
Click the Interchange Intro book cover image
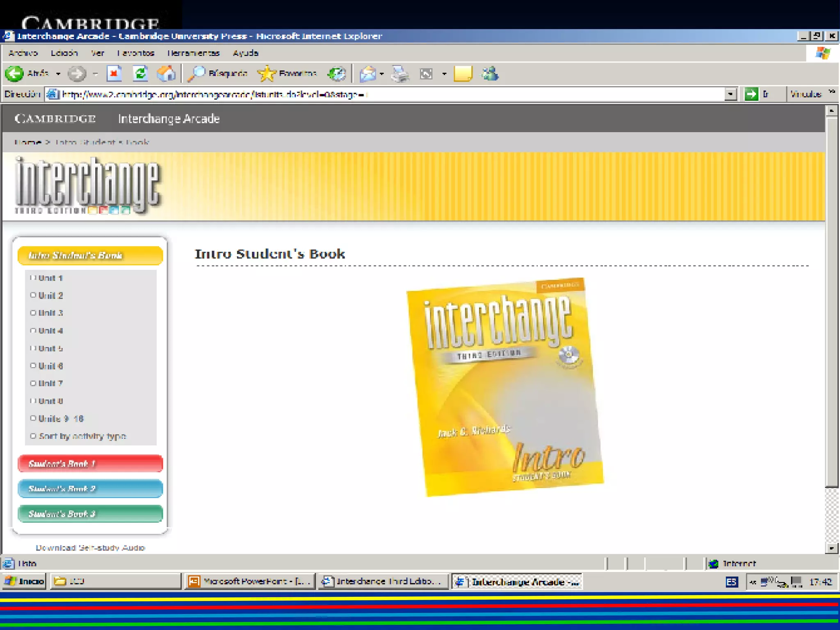(x=504, y=387)
